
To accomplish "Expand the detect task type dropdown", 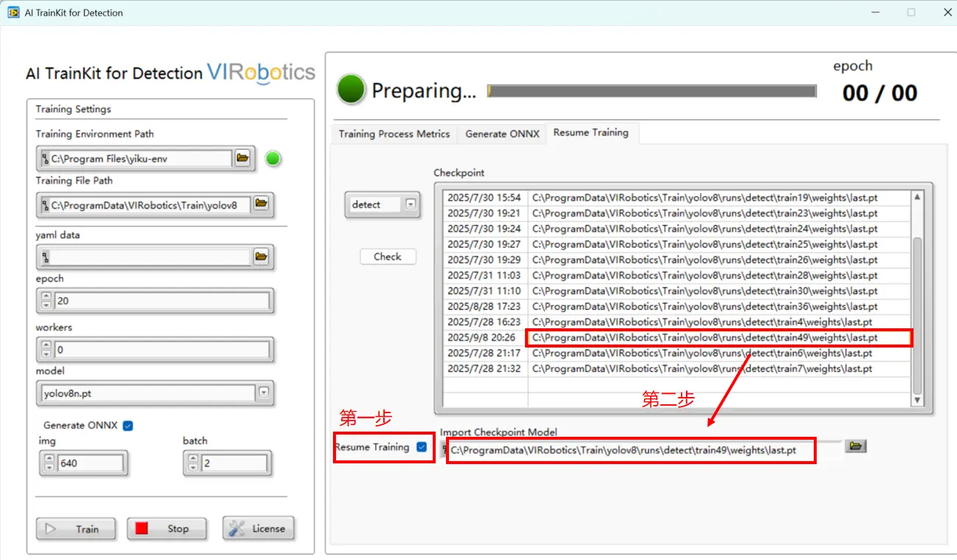I will pyautogui.click(x=411, y=205).
